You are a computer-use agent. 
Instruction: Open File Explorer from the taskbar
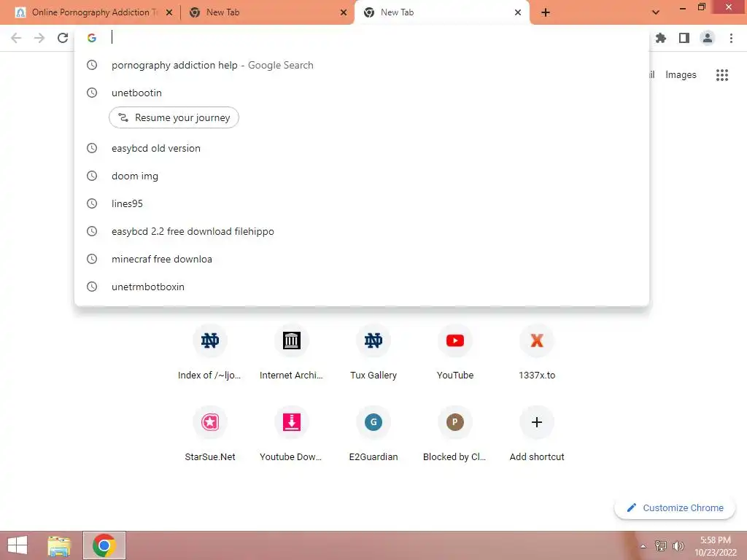(59, 545)
